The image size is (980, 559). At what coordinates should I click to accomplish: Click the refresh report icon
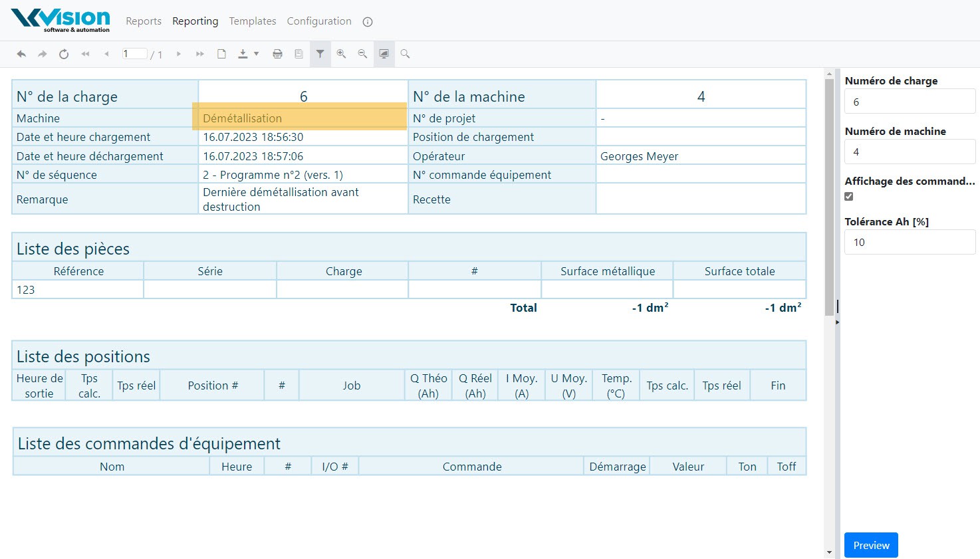64,55
